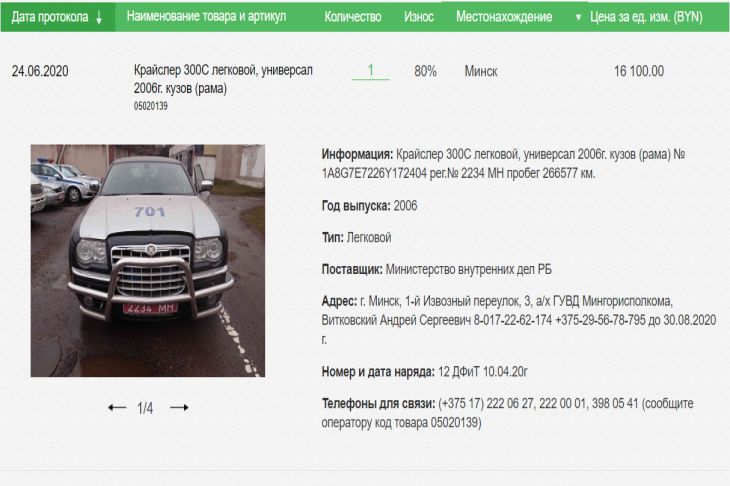
Task: Open the Местонахождение filter dropdown
Action: pyautogui.click(x=578, y=18)
